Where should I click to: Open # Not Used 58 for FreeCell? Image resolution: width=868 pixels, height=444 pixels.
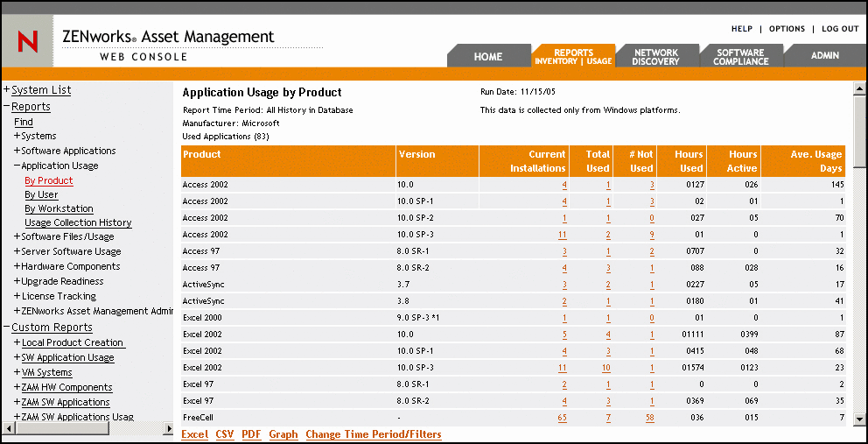(650, 418)
